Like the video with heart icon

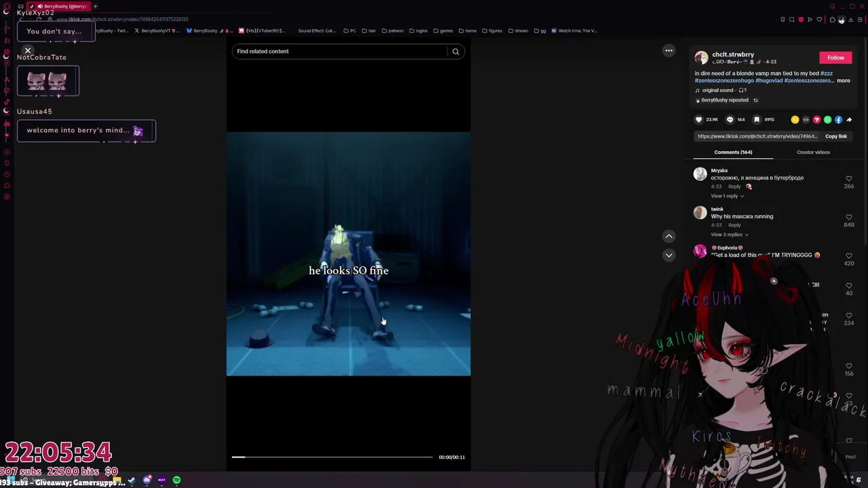pyautogui.click(x=699, y=119)
